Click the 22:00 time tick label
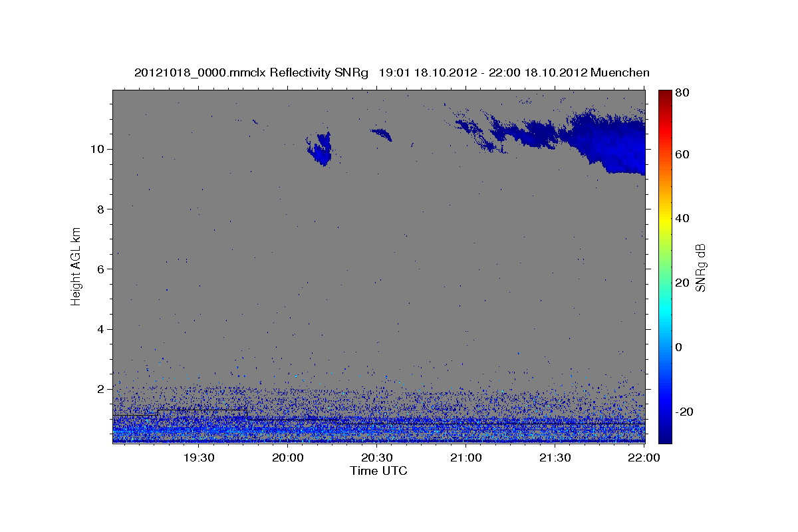The image size is (798, 532). click(644, 458)
